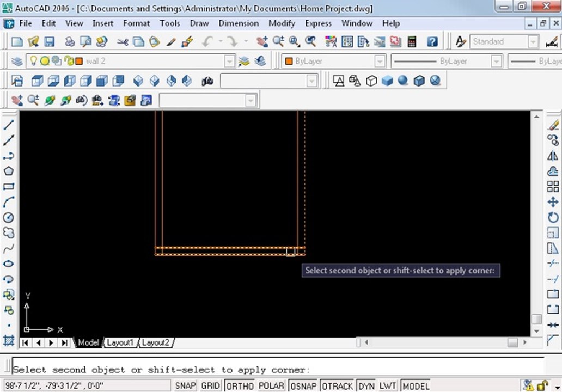Open the ByLayer linetype dropdown
Screen dimensions: 562x392
click(x=496, y=62)
